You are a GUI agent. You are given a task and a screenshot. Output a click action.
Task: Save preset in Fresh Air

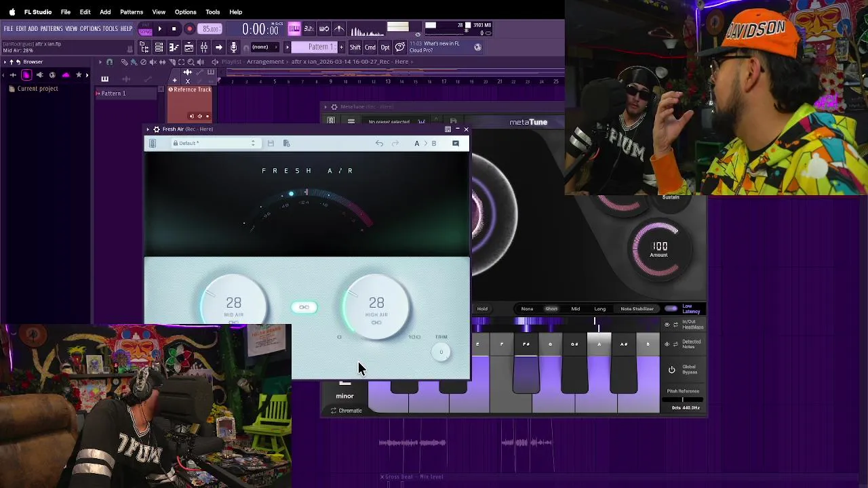[271, 143]
